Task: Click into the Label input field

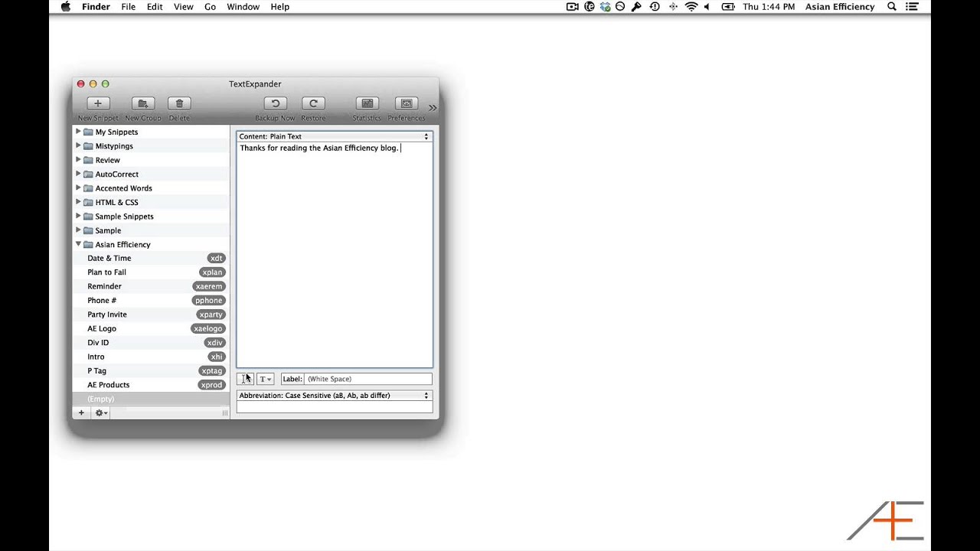Action: 368,379
